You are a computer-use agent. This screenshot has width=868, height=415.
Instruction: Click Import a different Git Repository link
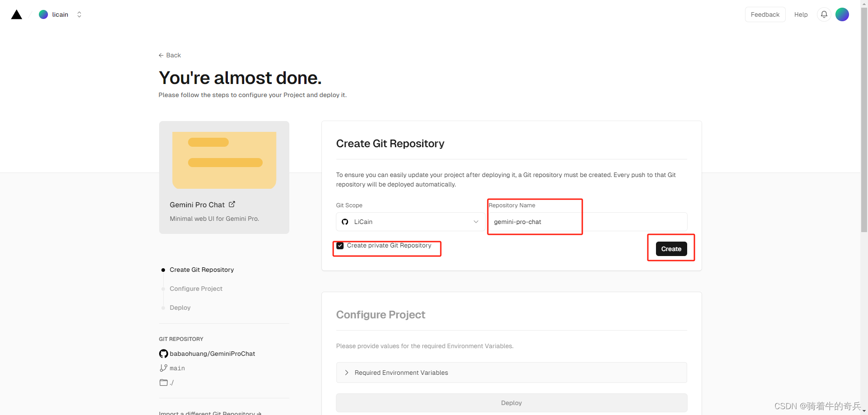[x=210, y=413]
